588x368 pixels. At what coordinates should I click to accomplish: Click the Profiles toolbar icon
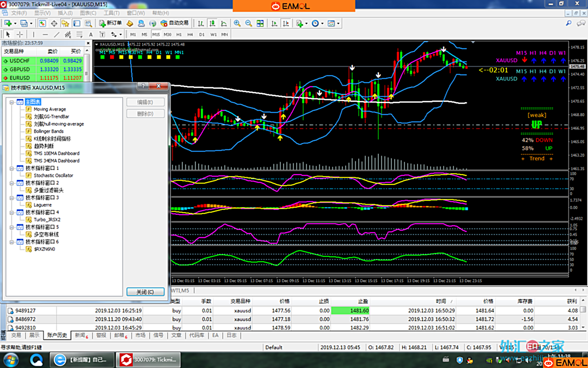[x=24, y=23]
